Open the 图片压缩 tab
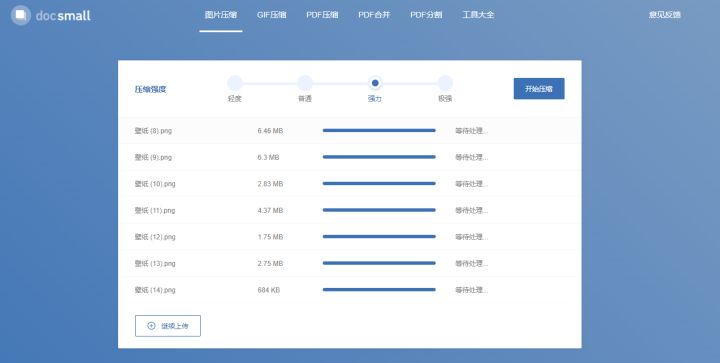720x363 pixels. (221, 15)
